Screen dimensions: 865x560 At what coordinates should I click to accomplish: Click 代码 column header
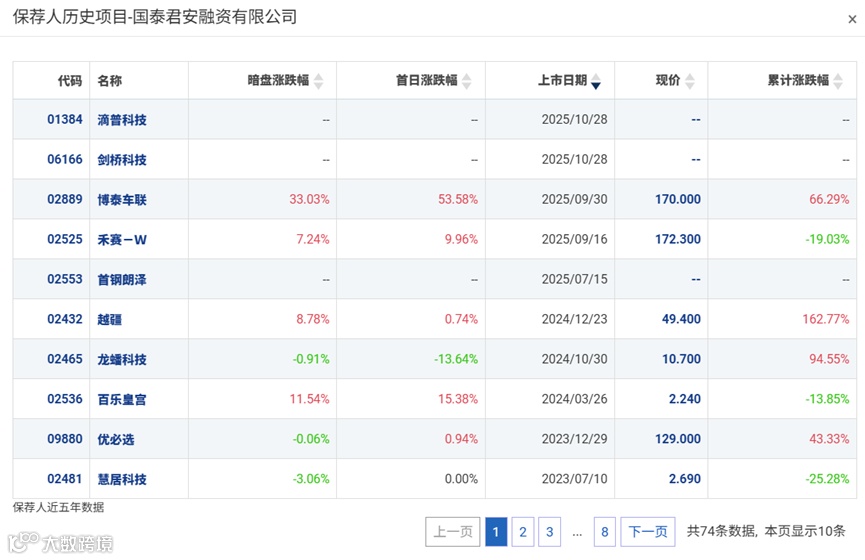tap(70, 81)
